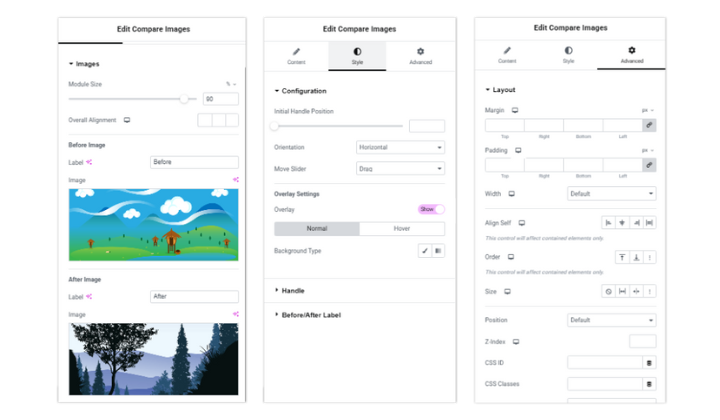
Task: Click the Initial Handle Position value field
Action: [427, 126]
